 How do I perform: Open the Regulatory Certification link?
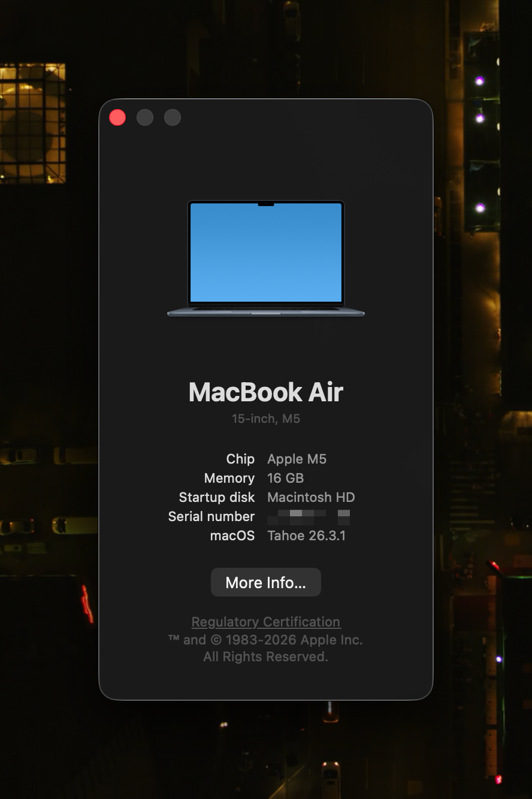click(265, 622)
